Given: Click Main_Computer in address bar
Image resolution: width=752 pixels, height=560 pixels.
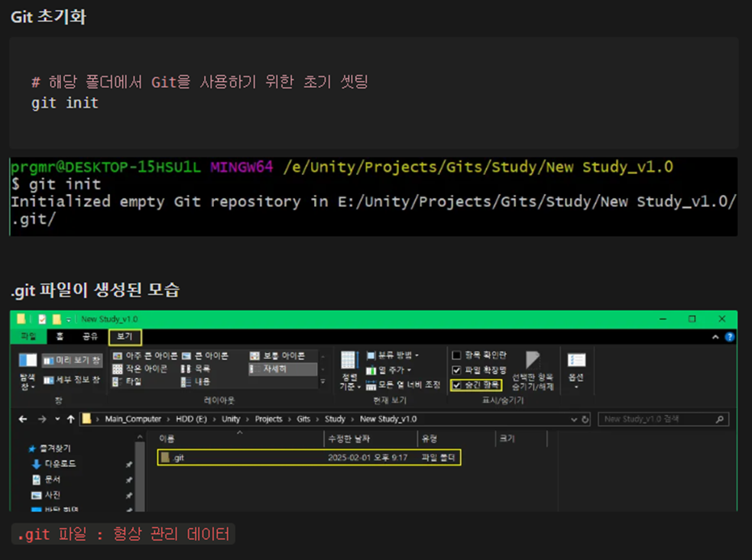Looking at the screenshot, I should pyautogui.click(x=133, y=419).
